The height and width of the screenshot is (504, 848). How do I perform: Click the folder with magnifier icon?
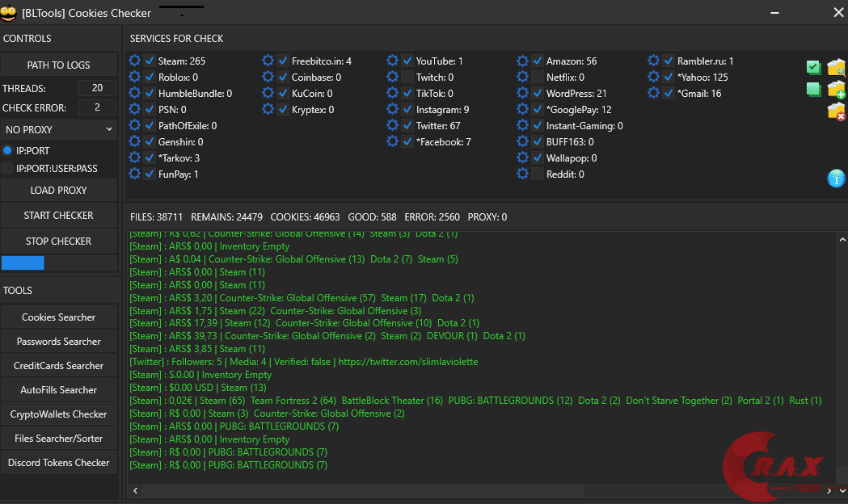(x=836, y=67)
